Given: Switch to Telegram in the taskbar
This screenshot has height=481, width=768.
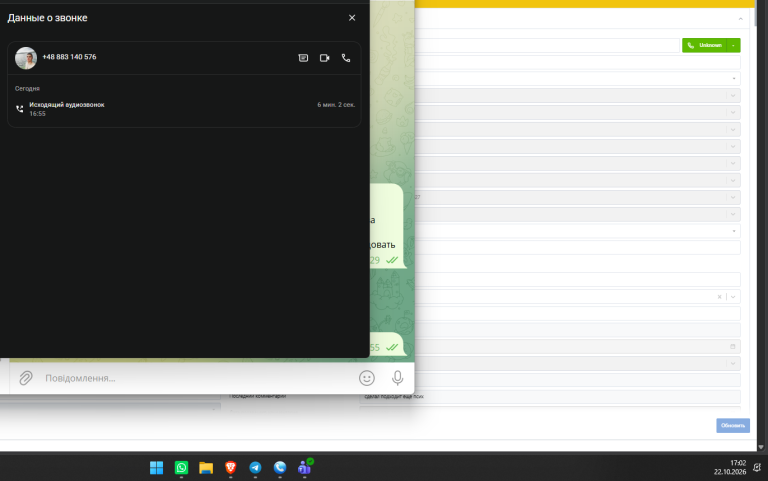Looking at the screenshot, I should pos(255,468).
